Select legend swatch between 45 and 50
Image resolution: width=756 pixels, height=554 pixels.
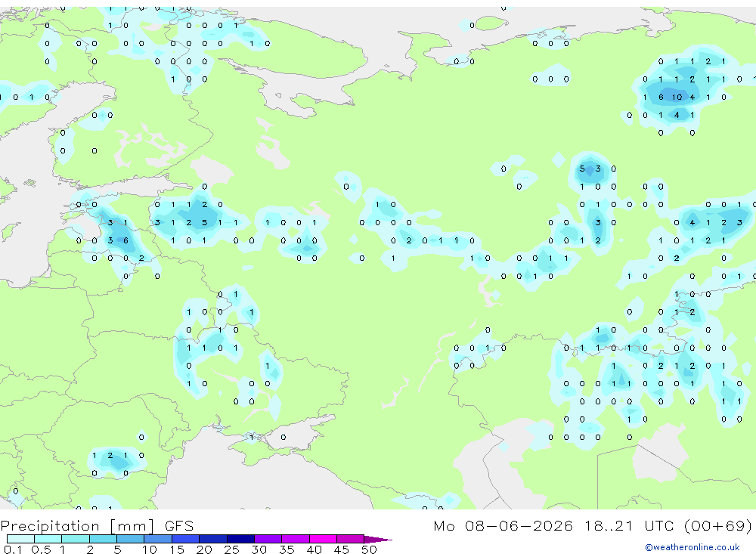pyautogui.click(x=351, y=539)
